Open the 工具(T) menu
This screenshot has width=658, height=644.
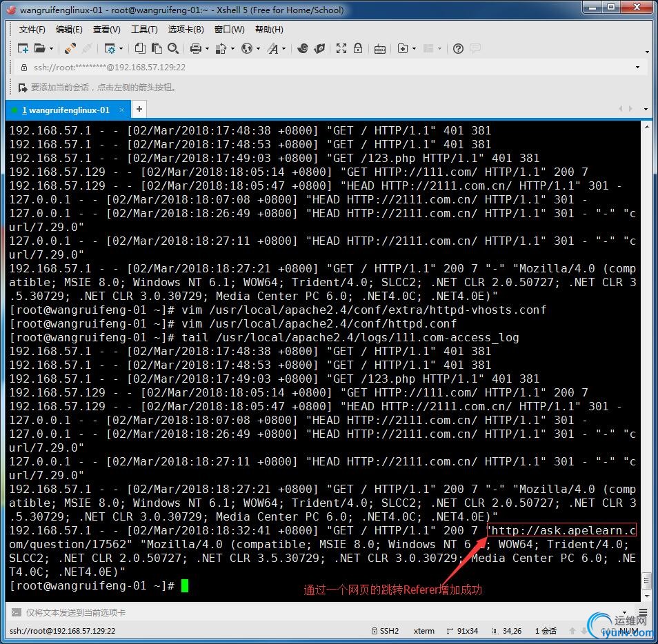point(144,30)
